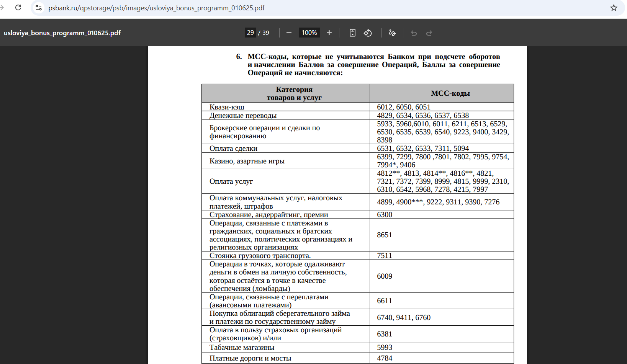627x364 pixels.
Task: Select the Табачные магазины row
Action: (x=358, y=347)
